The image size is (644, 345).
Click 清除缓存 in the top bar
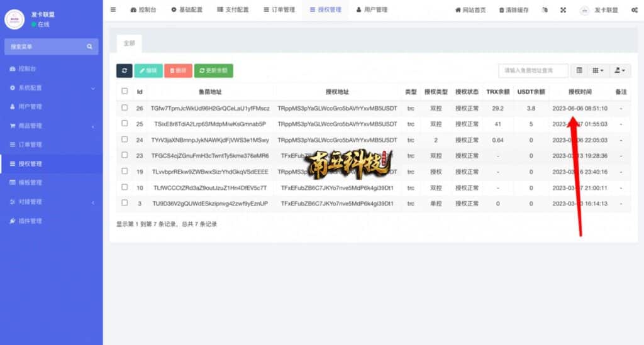point(514,10)
